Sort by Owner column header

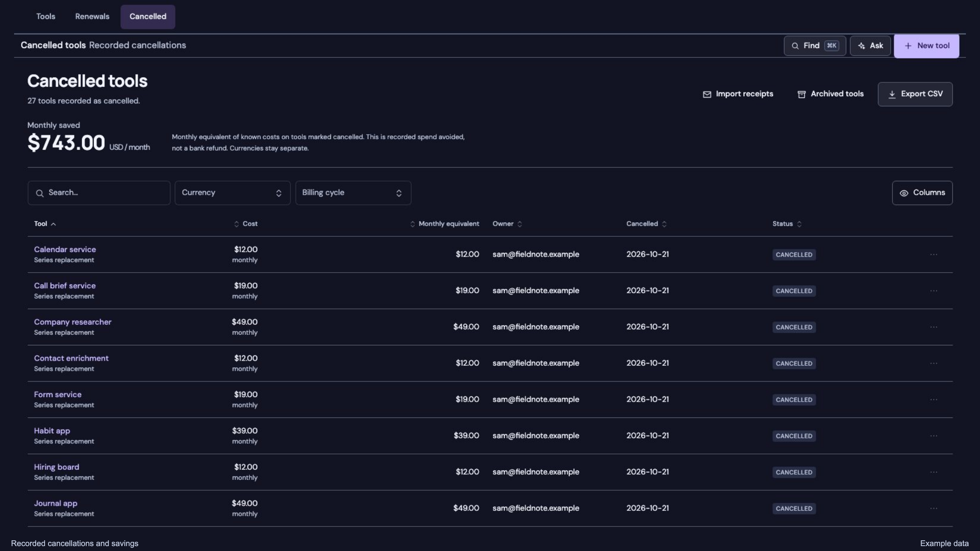click(507, 224)
